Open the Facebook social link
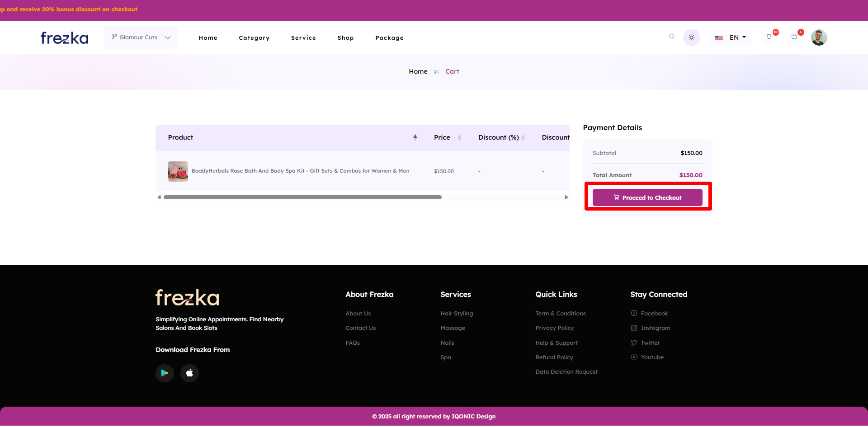Screen dimensions: 868x427 point(654,314)
